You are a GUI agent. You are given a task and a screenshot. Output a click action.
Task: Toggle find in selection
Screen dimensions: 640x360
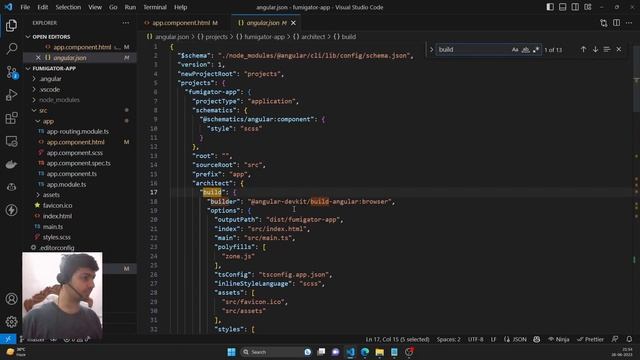tap(607, 49)
